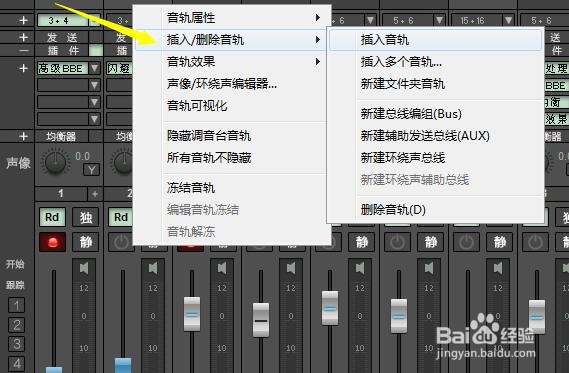Click the speaker monitor icon on track 1
This screenshot has width=569, height=373.
pyautogui.click(x=84, y=268)
